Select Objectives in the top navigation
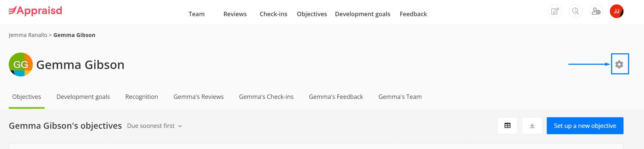 312,14
